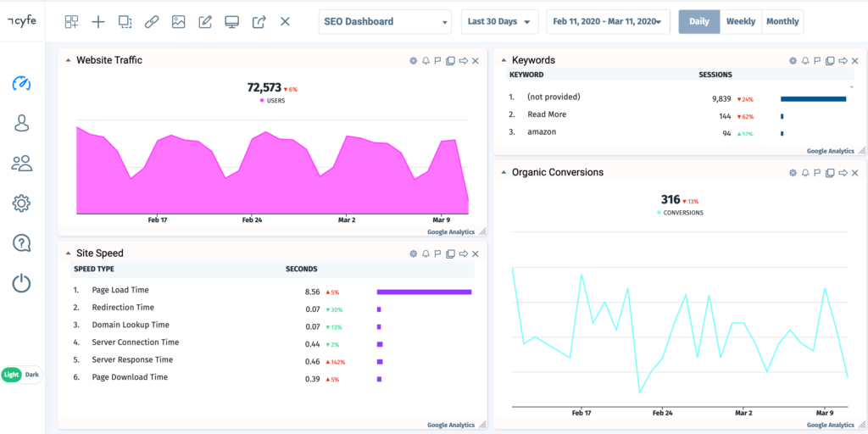Click Organic Conversions widget flag icon
The width and height of the screenshot is (868, 434).
click(x=817, y=173)
